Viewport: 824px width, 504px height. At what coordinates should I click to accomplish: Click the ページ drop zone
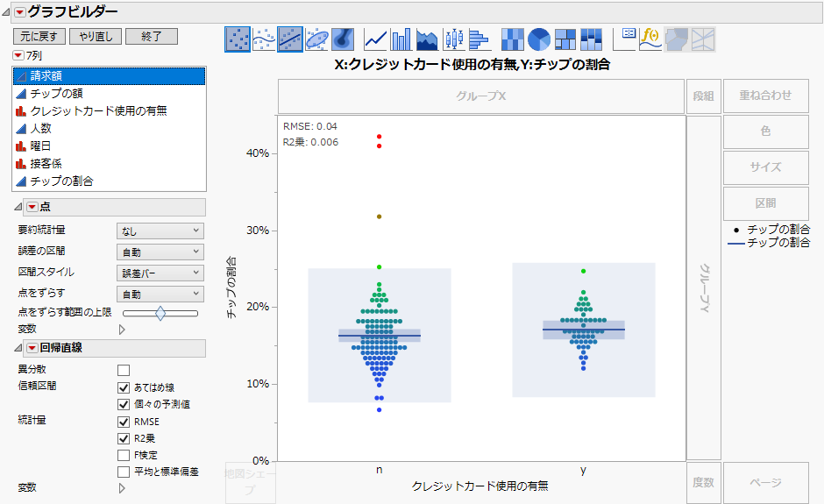(765, 482)
